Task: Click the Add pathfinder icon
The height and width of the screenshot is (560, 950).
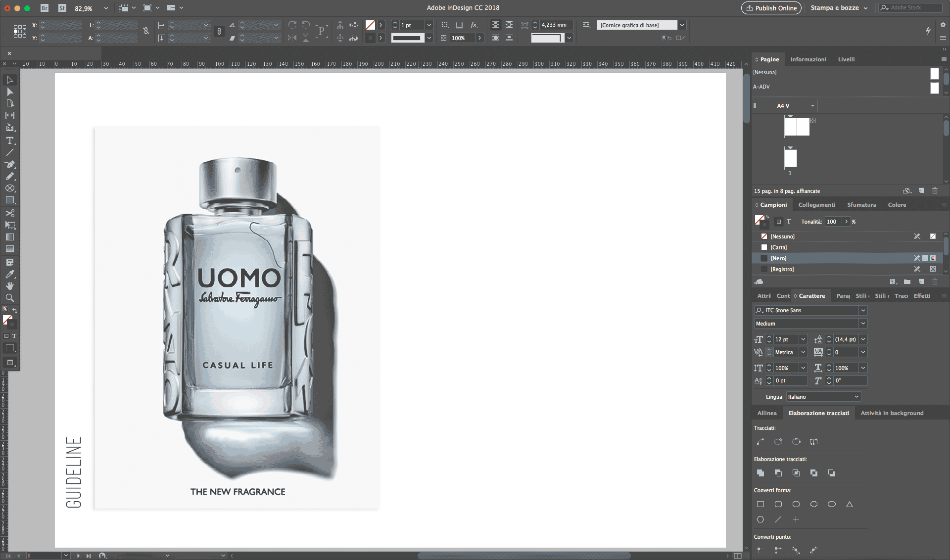Action: click(760, 473)
